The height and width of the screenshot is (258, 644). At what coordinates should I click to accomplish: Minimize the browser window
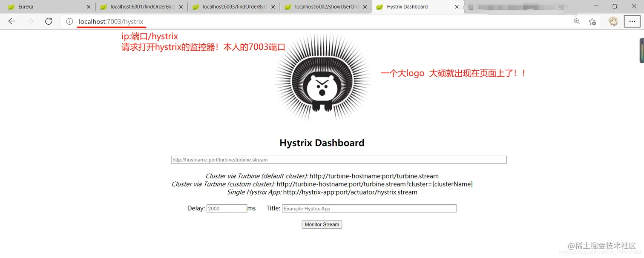click(595, 6)
